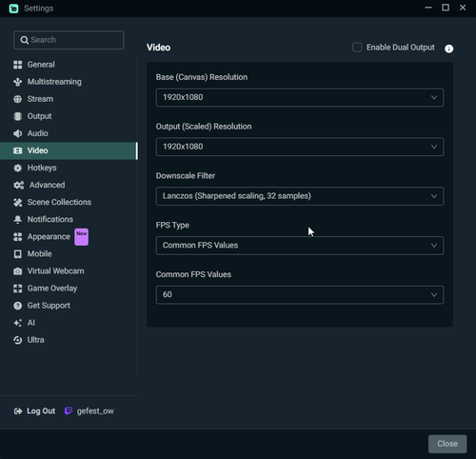The image size is (476, 459).
Task: Click the Log Out link
Action: pos(41,411)
